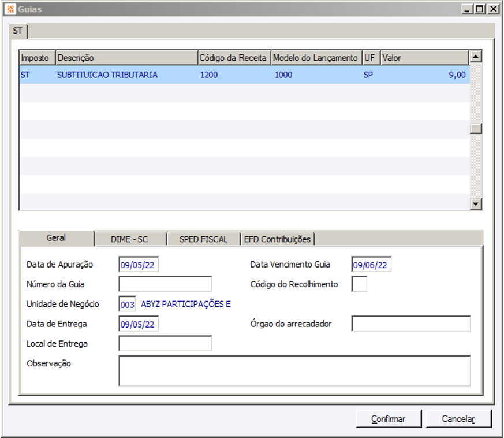Focus the Data de Entrega field

(x=139, y=324)
